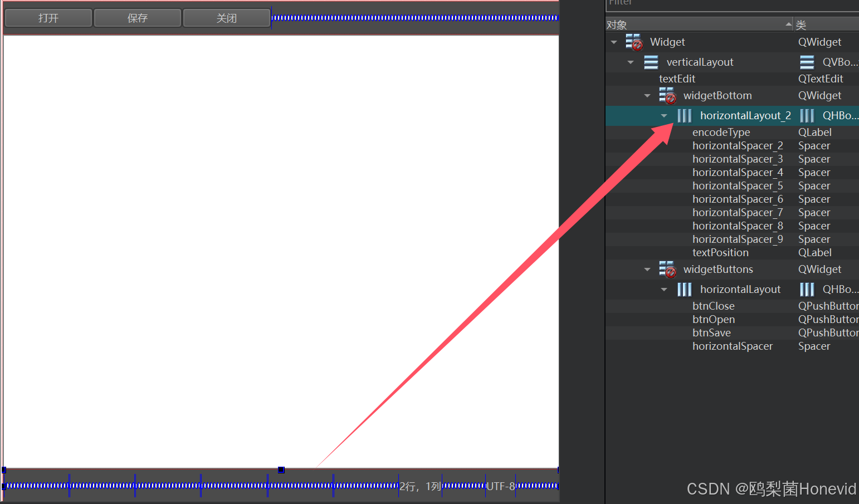Select btnClose in the object tree
The image size is (859, 504).
coord(714,306)
